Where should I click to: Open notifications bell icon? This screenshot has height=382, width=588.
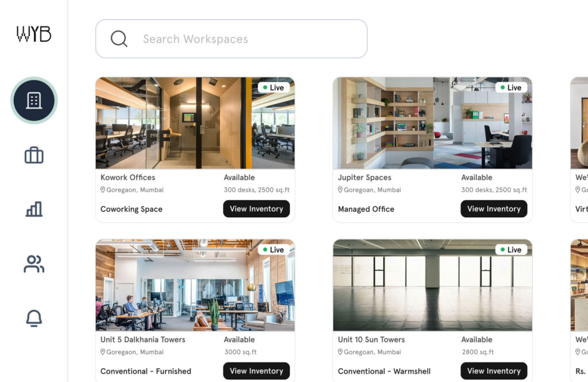pos(34,318)
